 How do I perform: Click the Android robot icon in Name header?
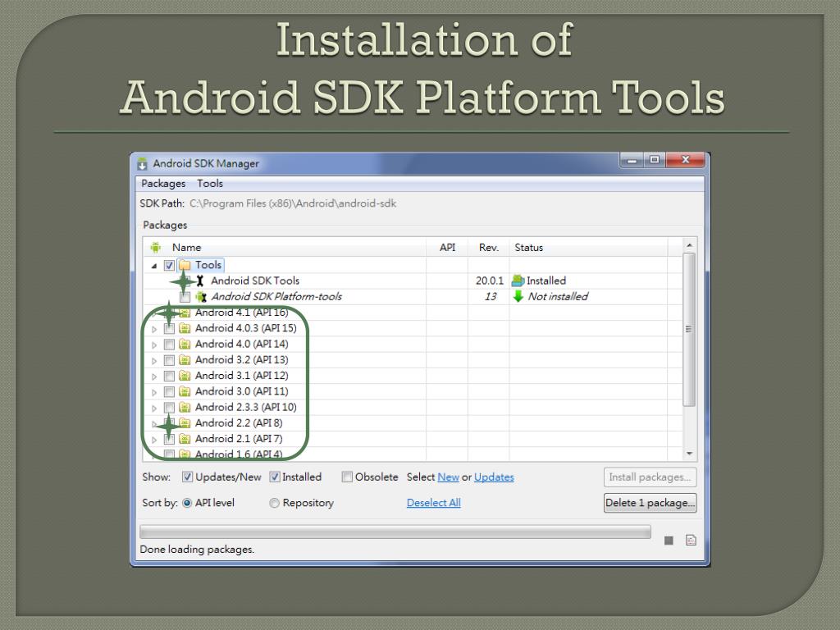(156, 247)
